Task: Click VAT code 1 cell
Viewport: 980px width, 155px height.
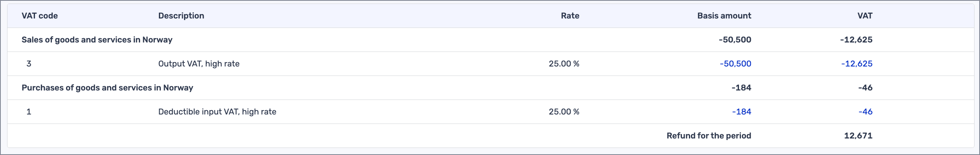Action: 29,112
